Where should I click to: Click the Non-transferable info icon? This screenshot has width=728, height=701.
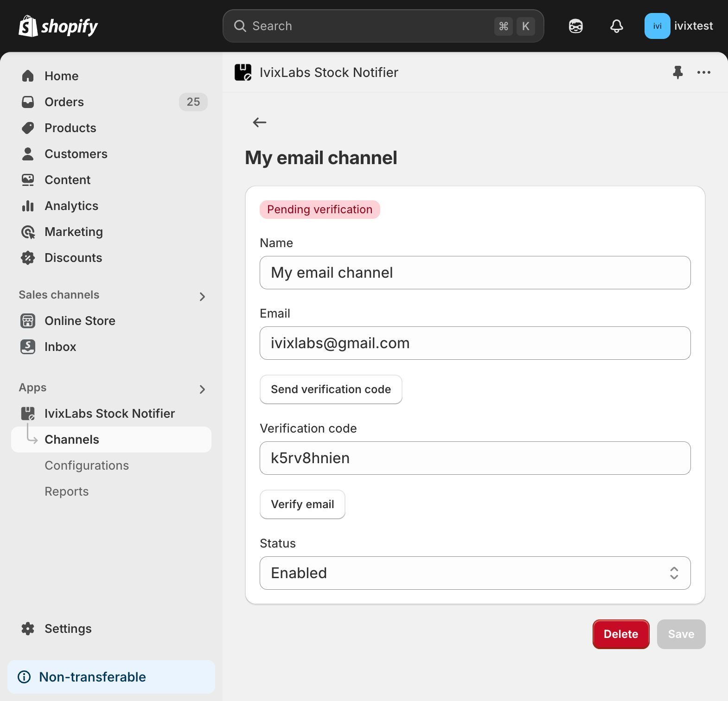coord(24,677)
